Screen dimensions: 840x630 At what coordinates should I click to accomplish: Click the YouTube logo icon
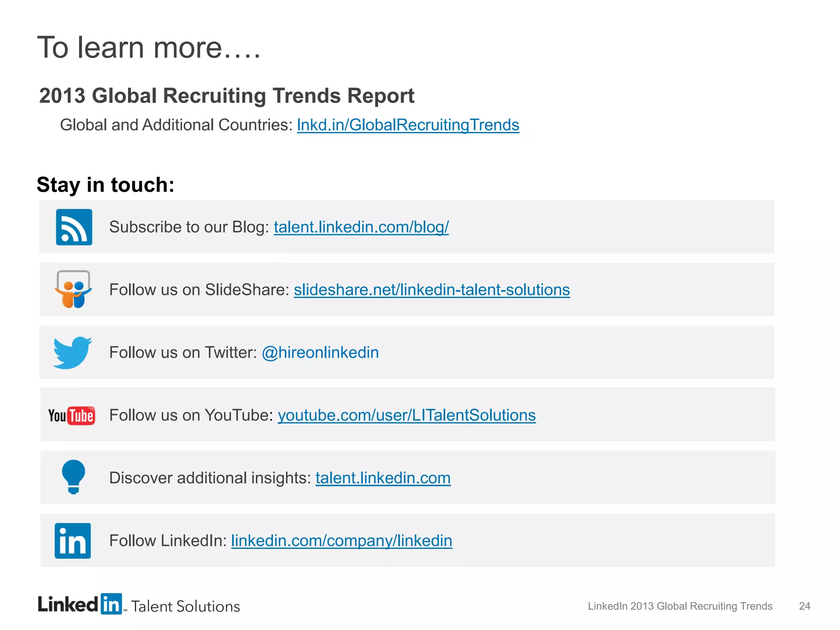72,415
